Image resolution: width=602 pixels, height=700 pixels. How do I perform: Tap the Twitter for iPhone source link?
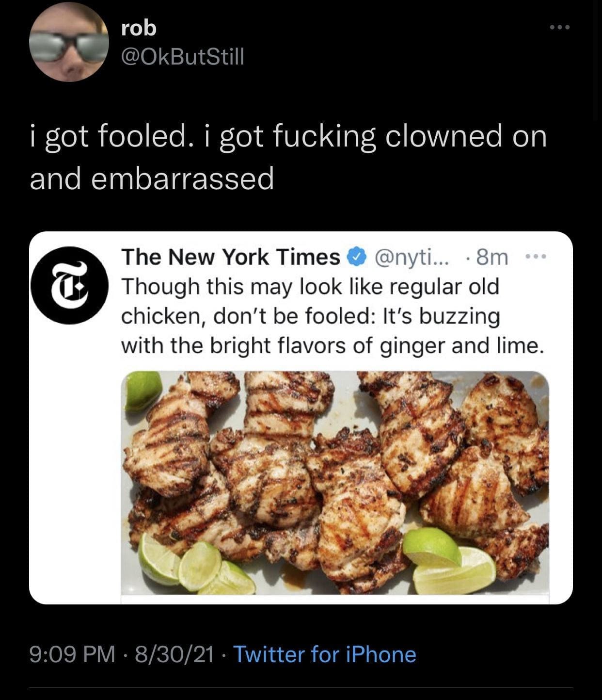[325, 654]
